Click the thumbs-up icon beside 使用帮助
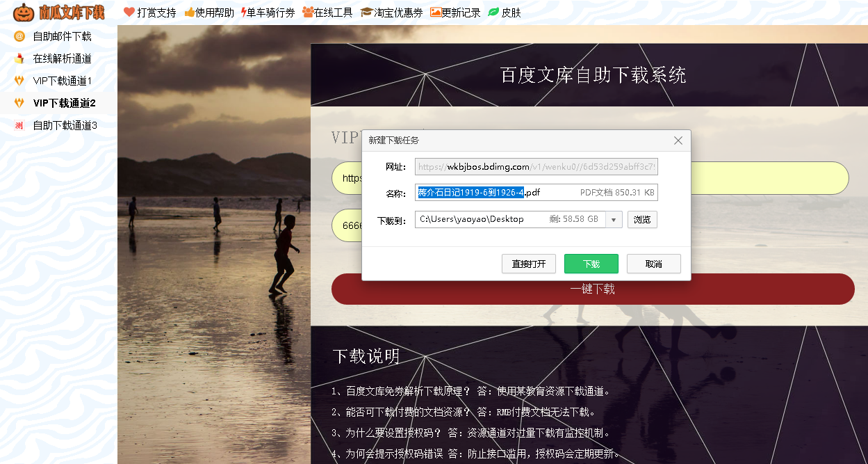 tap(189, 12)
